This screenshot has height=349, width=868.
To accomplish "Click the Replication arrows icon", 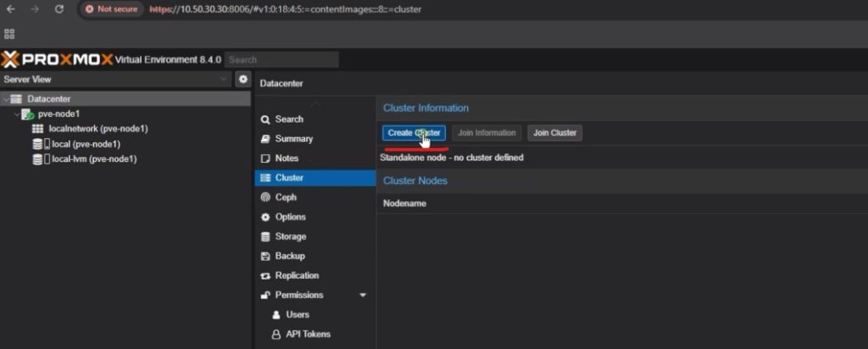I will (265, 275).
